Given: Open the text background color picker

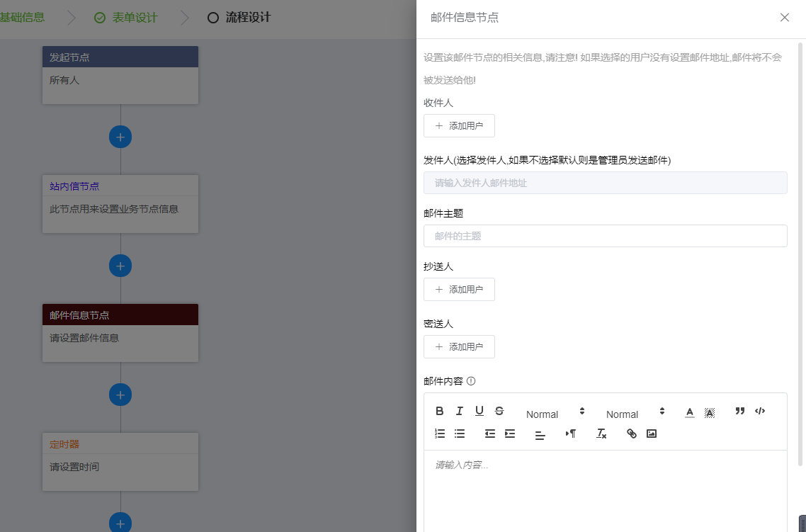Looking at the screenshot, I should (710, 412).
